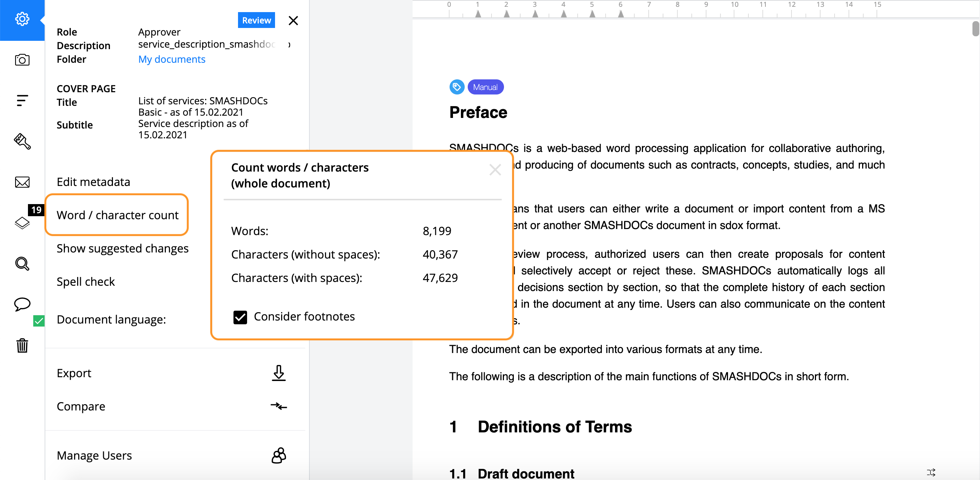The width and height of the screenshot is (980, 480).
Task: Click the Manual tag badge
Action: click(485, 87)
